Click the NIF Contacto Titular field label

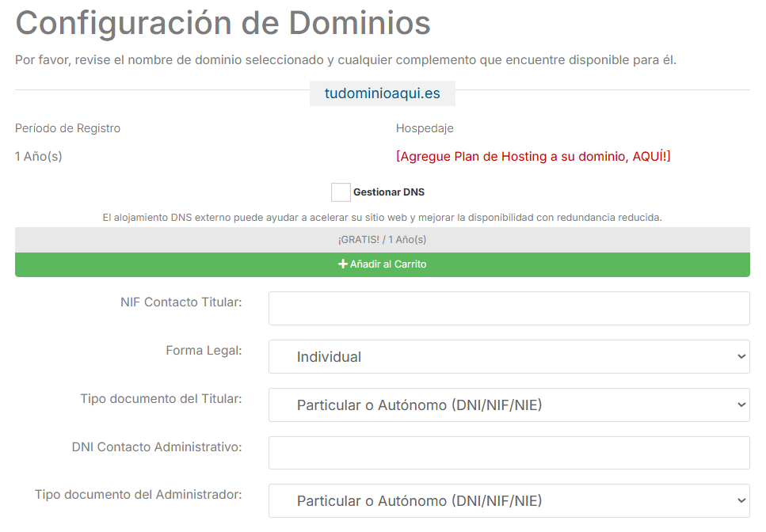tap(181, 302)
